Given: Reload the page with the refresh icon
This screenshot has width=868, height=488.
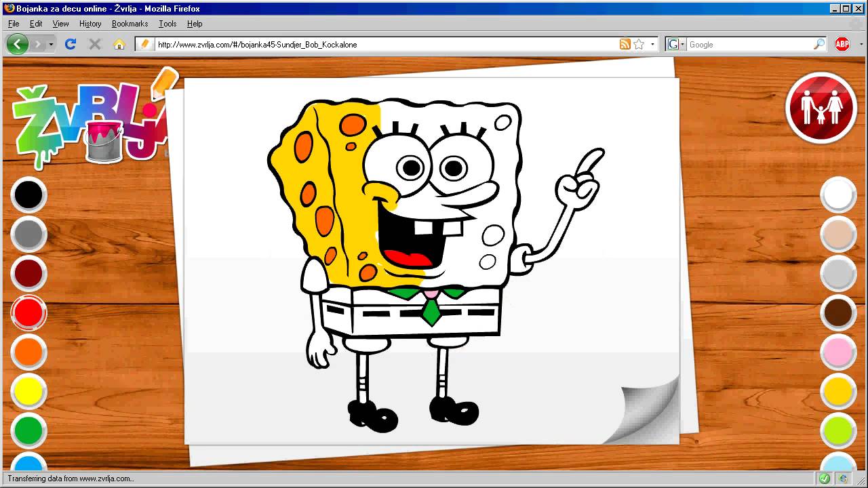Looking at the screenshot, I should coord(70,44).
